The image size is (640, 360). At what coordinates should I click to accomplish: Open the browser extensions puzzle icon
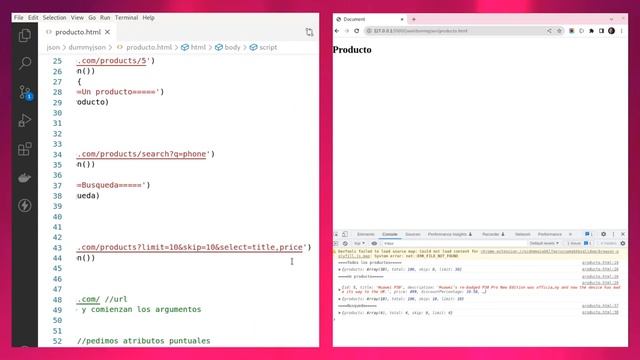(591, 31)
